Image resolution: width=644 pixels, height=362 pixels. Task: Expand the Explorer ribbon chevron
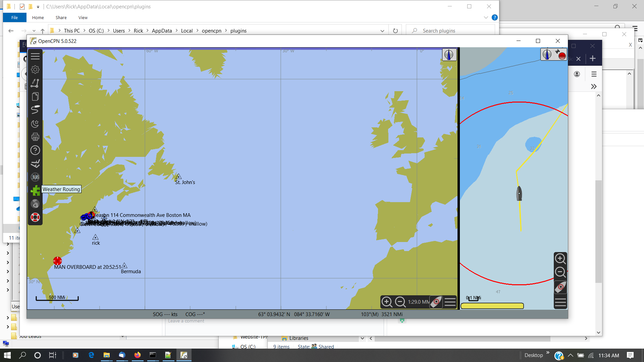486,17
